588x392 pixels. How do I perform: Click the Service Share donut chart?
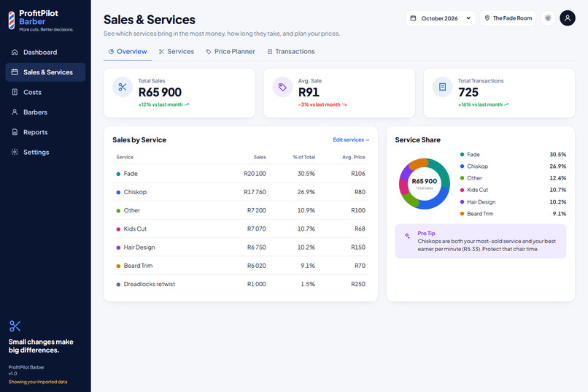(424, 183)
